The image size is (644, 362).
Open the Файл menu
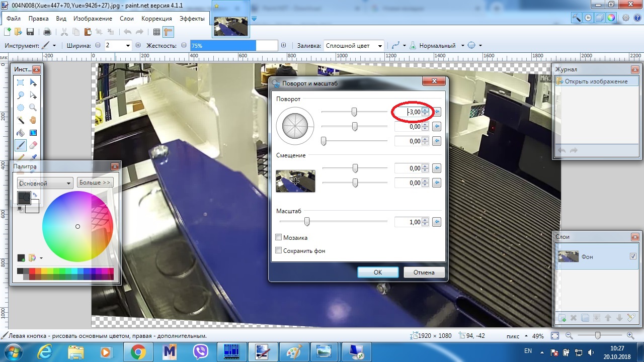[13, 19]
